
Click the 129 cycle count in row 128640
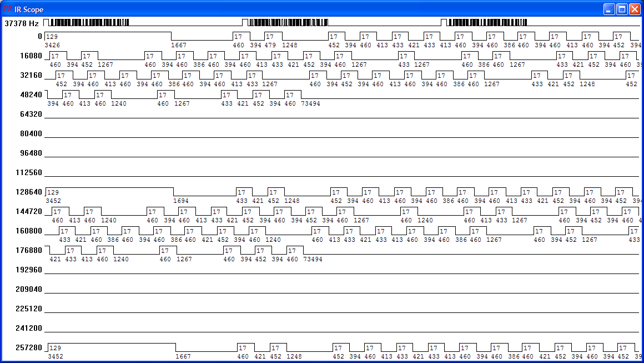(53, 192)
